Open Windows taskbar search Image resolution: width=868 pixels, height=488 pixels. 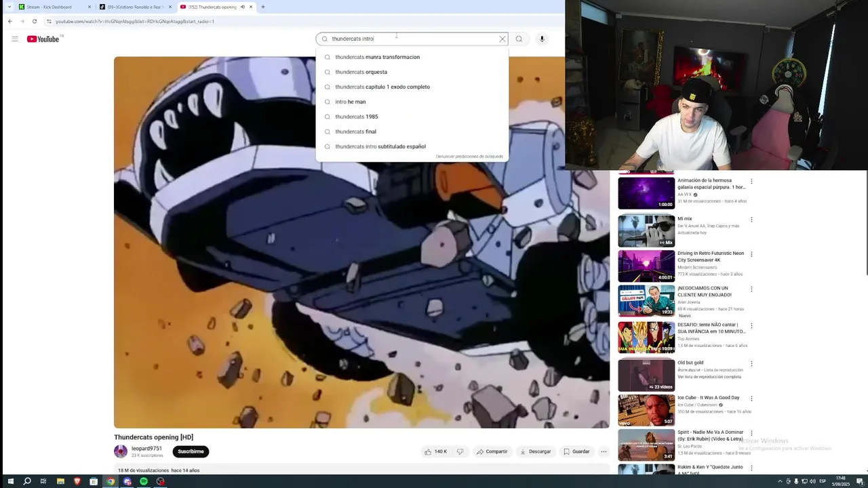(x=27, y=481)
